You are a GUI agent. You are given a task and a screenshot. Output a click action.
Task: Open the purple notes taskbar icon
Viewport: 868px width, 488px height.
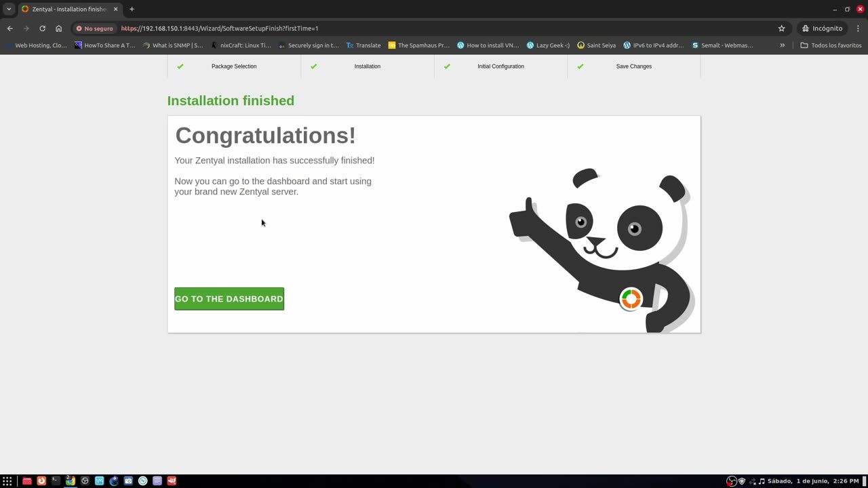(x=157, y=481)
